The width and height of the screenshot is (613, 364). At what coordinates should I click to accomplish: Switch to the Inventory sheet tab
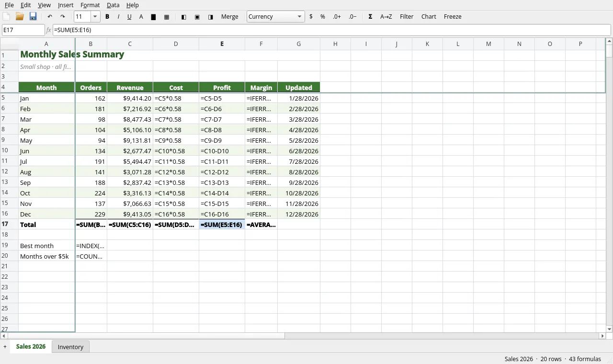(70, 347)
